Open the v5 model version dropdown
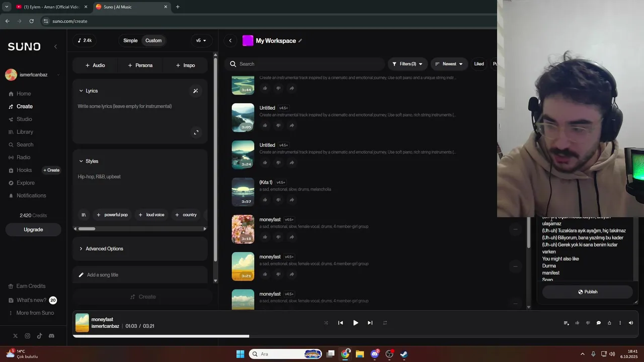The width and height of the screenshot is (644, 362). coord(201,41)
